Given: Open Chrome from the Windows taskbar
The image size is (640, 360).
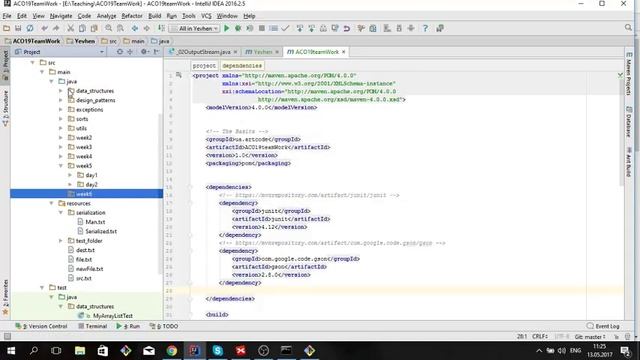Looking at the screenshot, I should pyautogui.click(x=172, y=351).
